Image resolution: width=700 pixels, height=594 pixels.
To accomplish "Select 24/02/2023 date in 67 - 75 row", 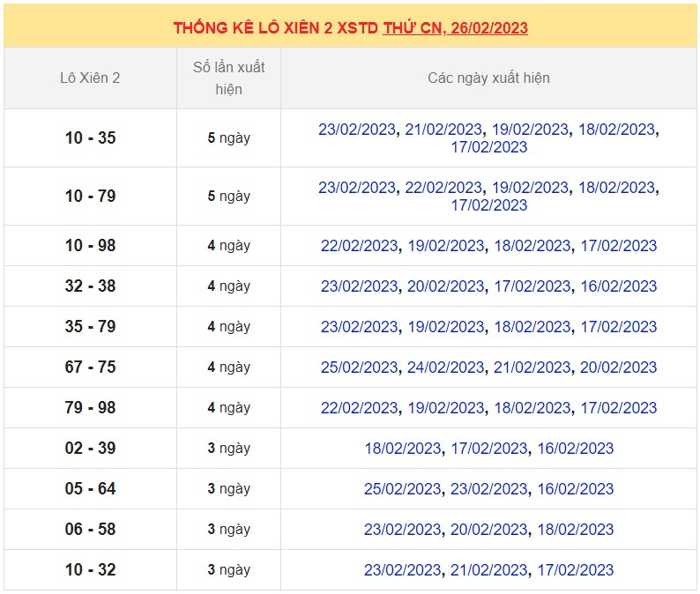I will pos(445,368).
